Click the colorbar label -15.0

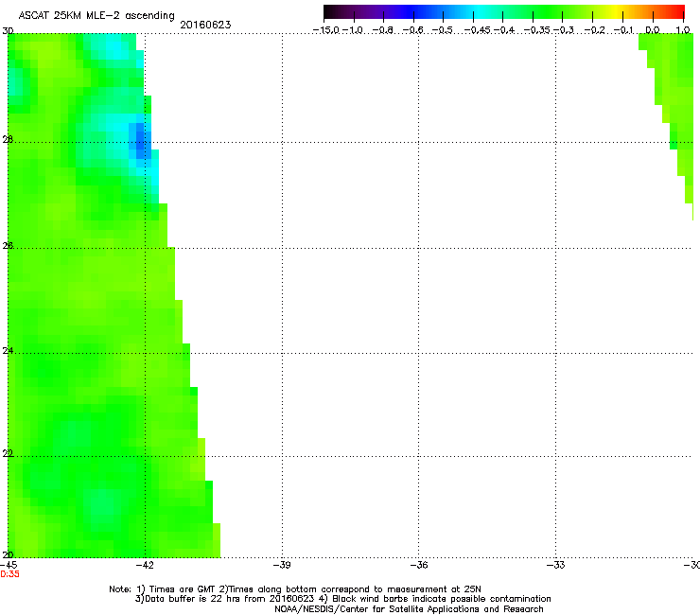(326, 30)
